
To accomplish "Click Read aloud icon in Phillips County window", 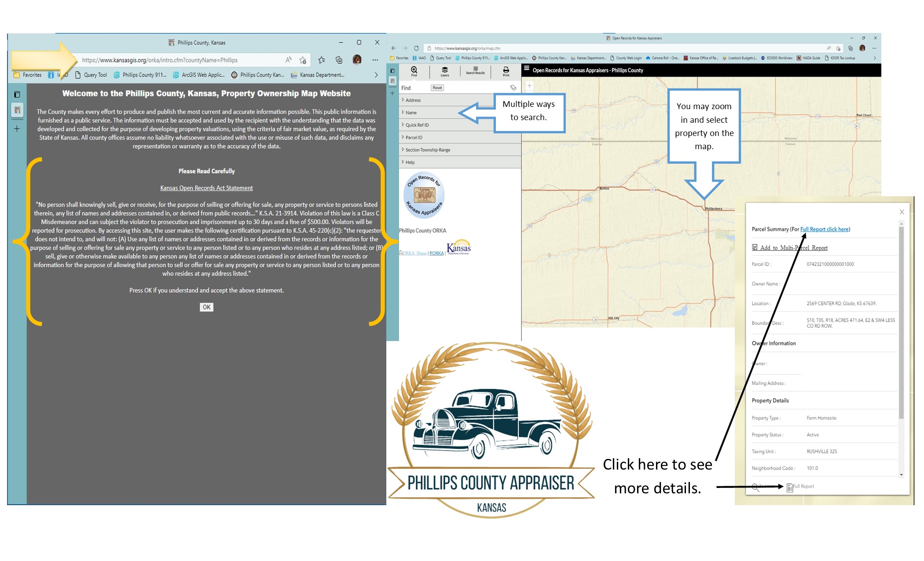I will tap(289, 60).
